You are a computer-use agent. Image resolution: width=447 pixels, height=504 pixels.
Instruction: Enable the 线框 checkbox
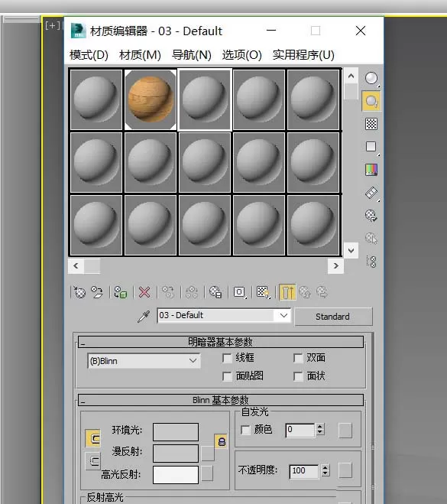tap(227, 358)
